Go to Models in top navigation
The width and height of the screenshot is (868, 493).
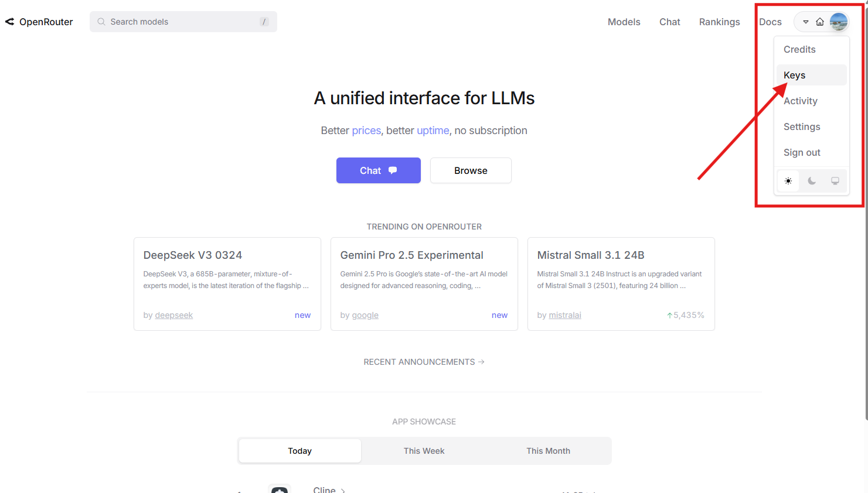624,22
